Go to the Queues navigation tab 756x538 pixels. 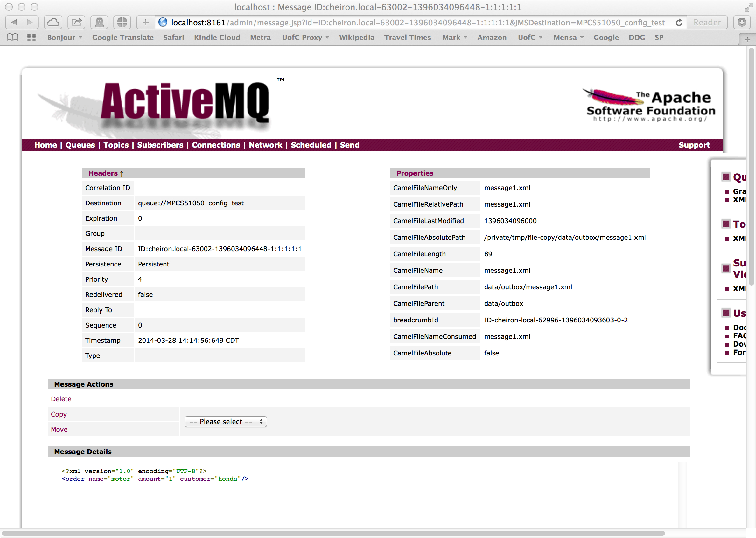[80, 145]
